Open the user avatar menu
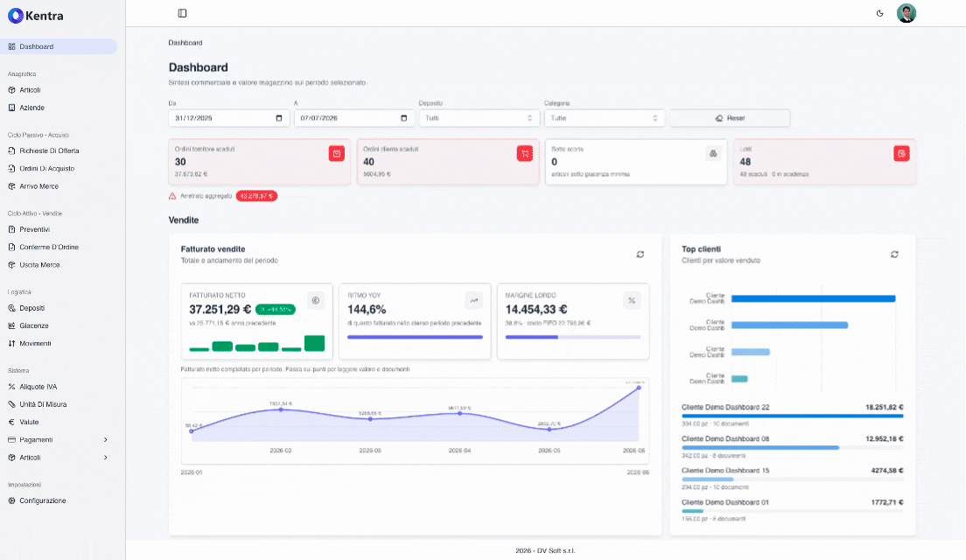 pos(906,13)
